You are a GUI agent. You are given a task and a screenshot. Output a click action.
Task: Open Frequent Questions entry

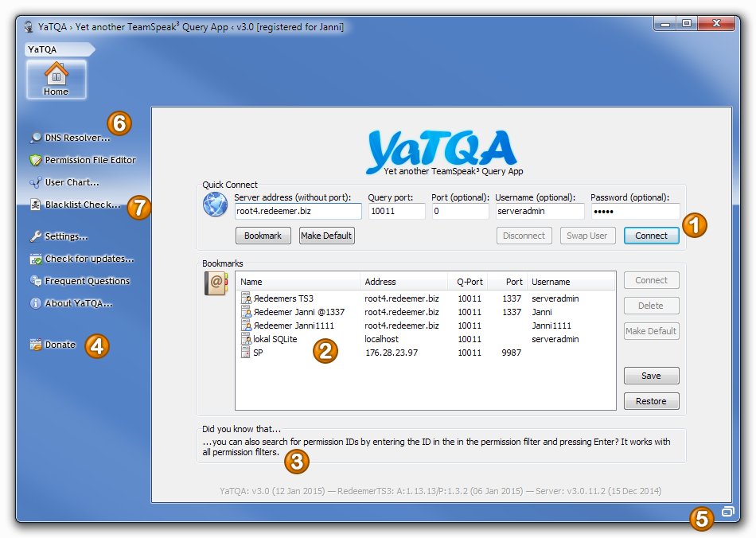coord(88,281)
